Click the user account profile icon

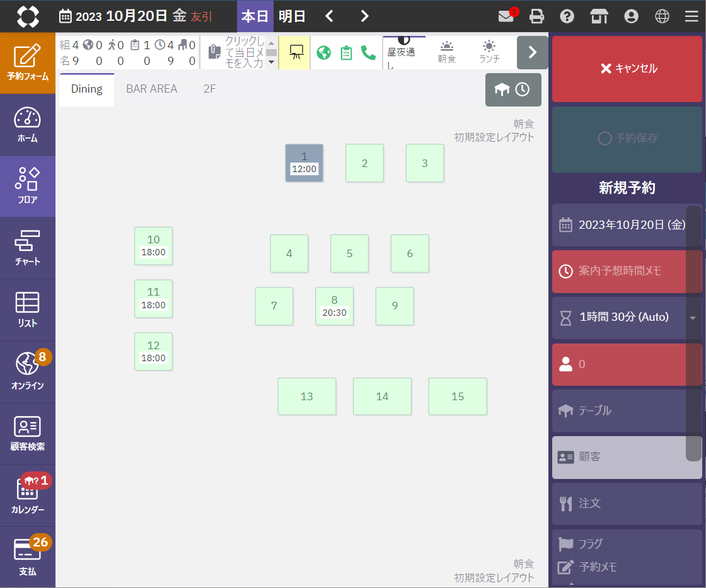coord(631,16)
